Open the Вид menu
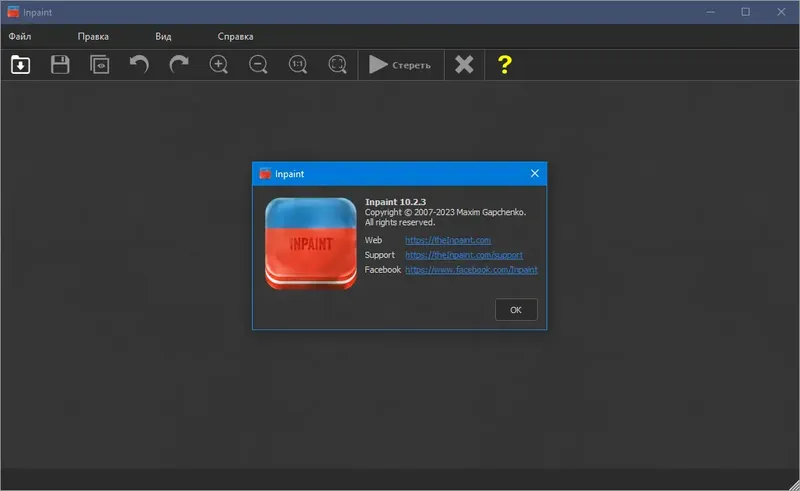Screen dimensions: 800x491 point(163,37)
